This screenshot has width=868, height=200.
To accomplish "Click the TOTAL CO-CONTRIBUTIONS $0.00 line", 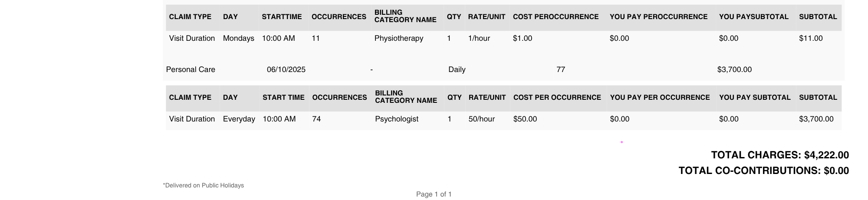I will pyautogui.click(x=763, y=170).
